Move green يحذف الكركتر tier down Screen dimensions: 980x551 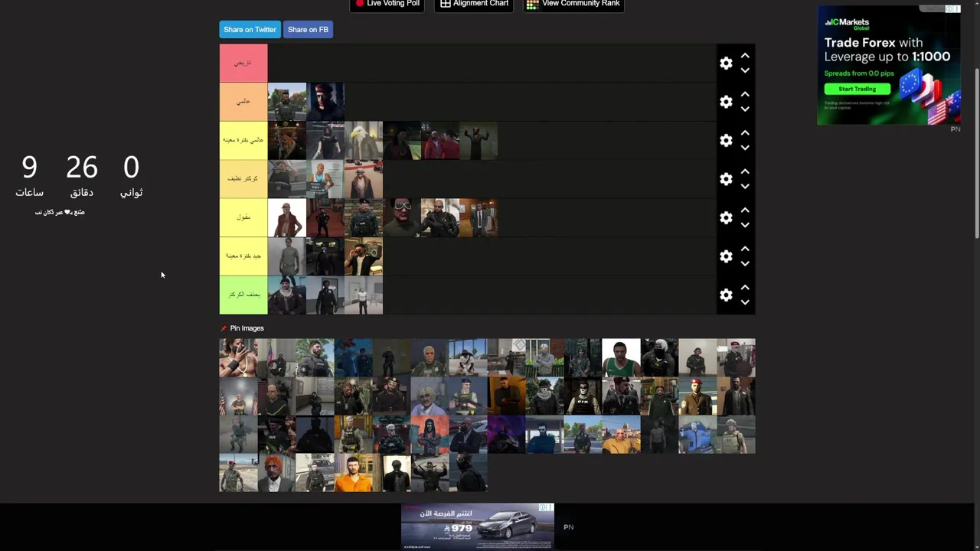(x=745, y=302)
